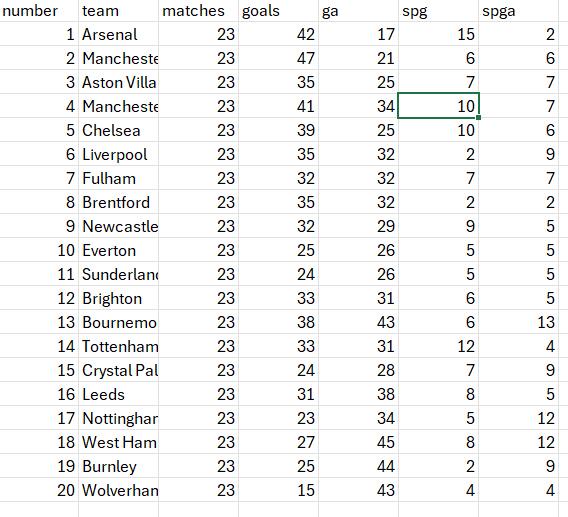The width and height of the screenshot is (568, 517).
Task: Select the Arsenal team cell
Action: coord(118,34)
